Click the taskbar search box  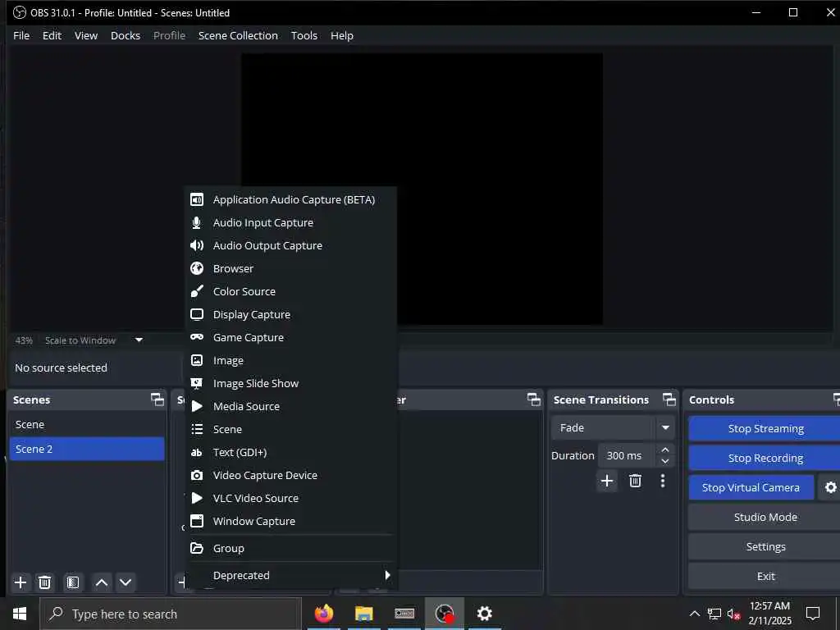coord(171,614)
